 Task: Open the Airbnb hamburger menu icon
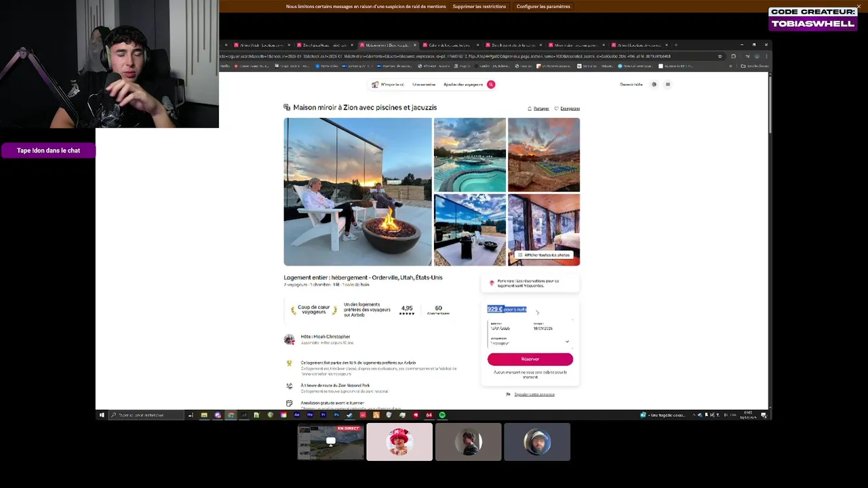click(667, 85)
